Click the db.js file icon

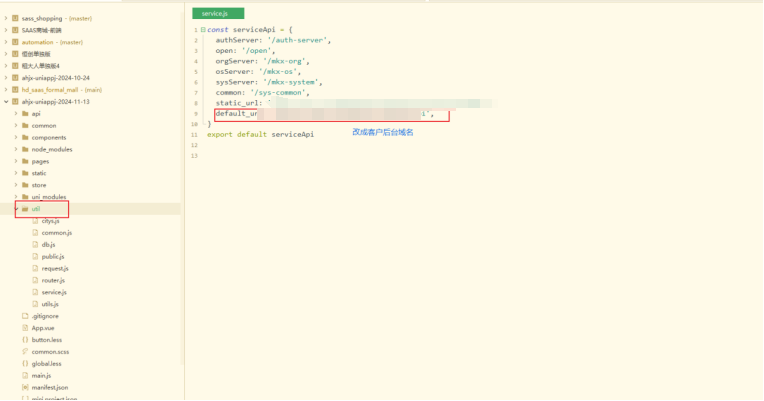point(35,245)
